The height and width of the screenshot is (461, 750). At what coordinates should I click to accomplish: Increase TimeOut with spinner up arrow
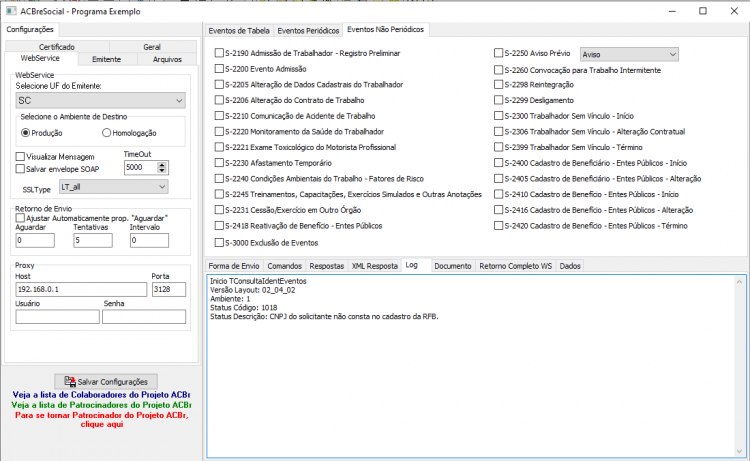(162, 165)
